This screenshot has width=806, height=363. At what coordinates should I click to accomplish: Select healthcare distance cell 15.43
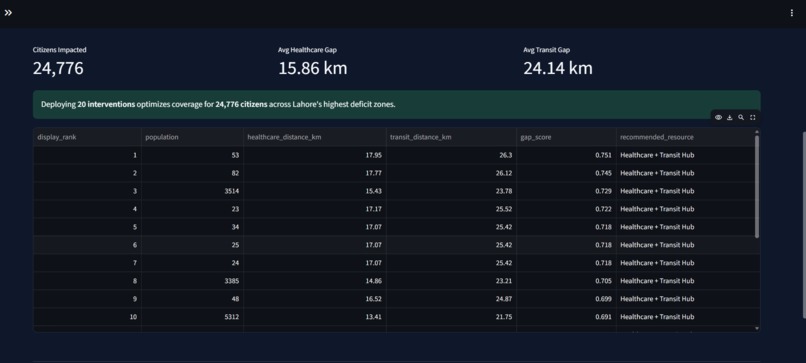pos(315,191)
